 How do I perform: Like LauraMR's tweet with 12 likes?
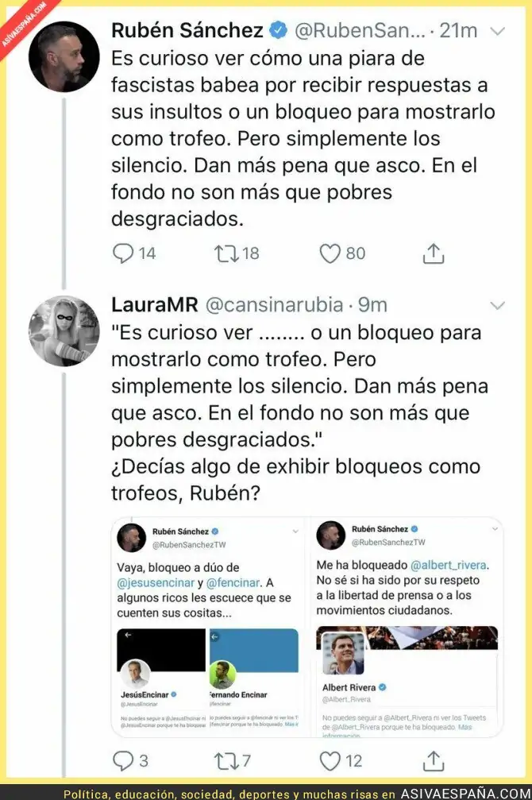pos(330,761)
